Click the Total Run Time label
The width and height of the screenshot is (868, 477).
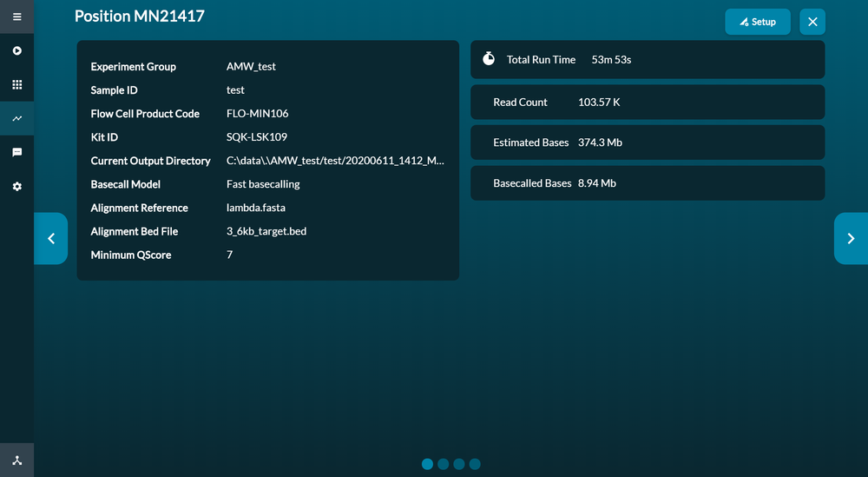(541, 59)
